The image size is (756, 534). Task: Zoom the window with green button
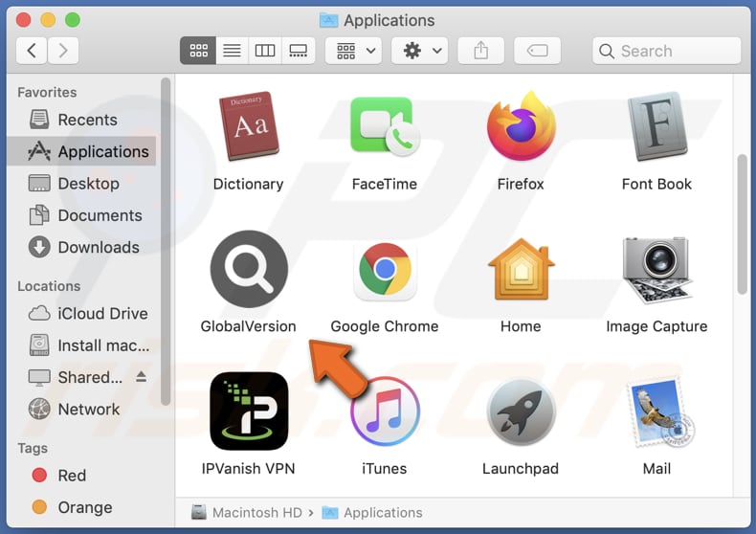pos(73,20)
